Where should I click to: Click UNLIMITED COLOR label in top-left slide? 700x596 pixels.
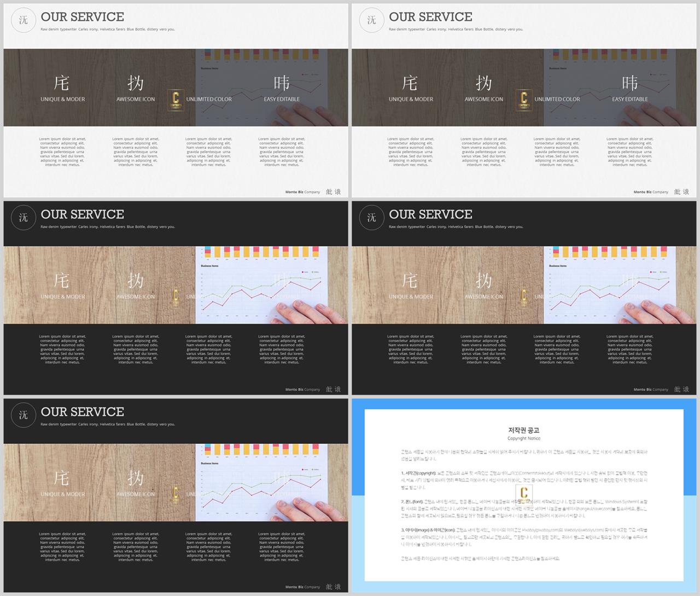tap(209, 100)
